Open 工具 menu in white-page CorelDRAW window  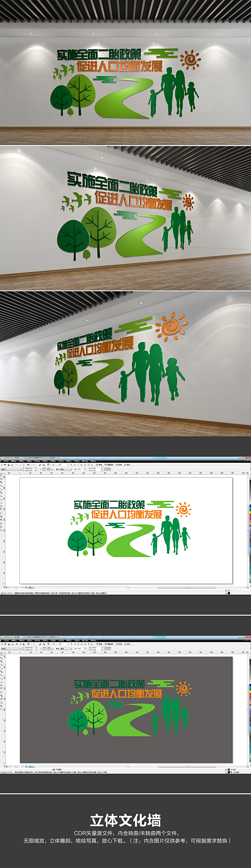(x=76, y=461)
